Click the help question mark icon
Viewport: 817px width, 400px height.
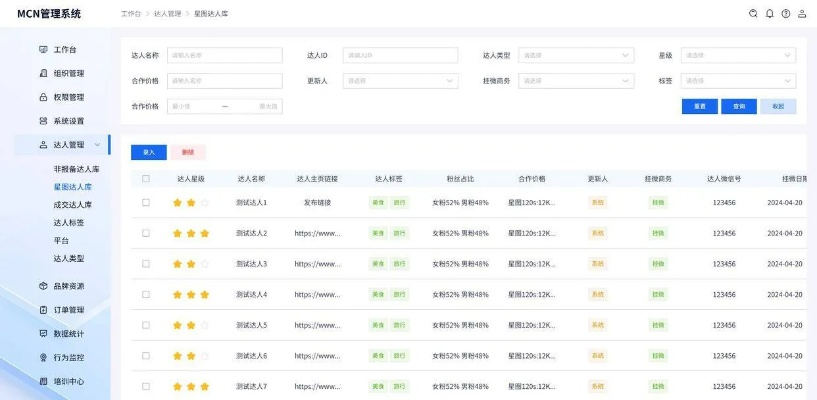(x=785, y=14)
